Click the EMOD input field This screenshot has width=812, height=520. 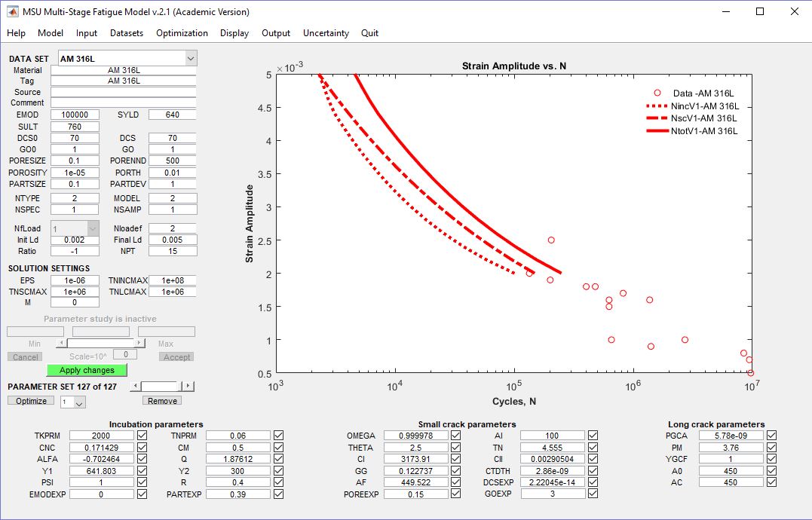[75, 115]
